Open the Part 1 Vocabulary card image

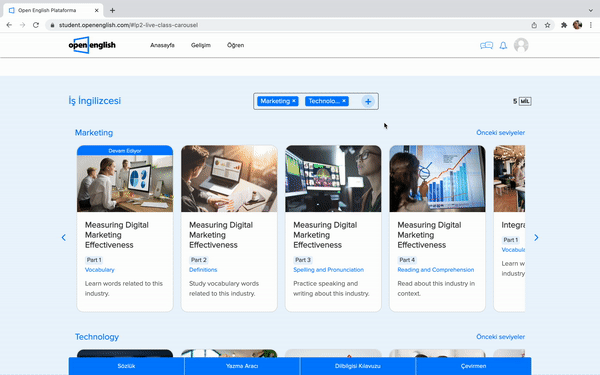pyautogui.click(x=125, y=183)
